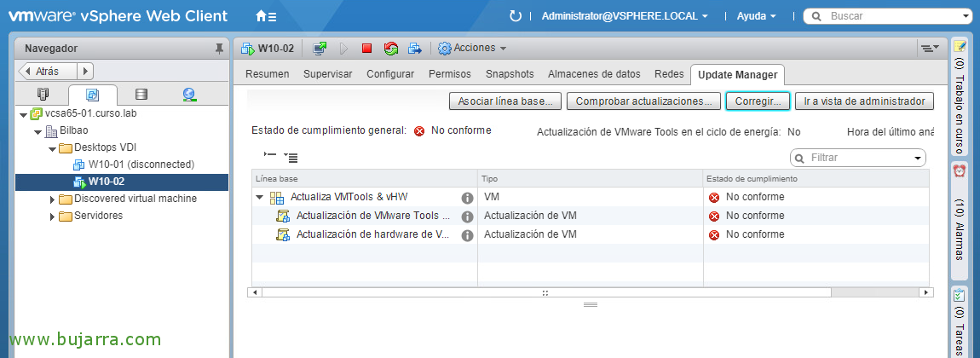Show info for Actualiza VMTools & vHW

(467, 198)
